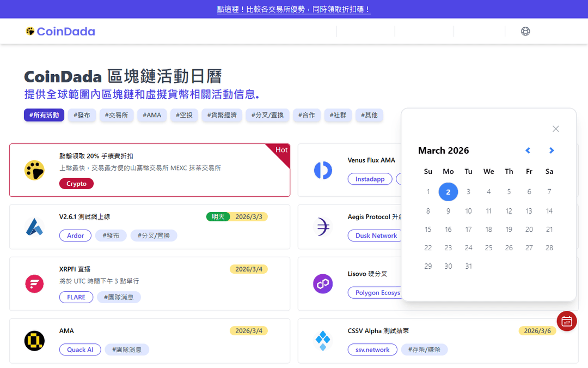Close the calendar popup
Screen dimensions: 588x368
(x=556, y=129)
